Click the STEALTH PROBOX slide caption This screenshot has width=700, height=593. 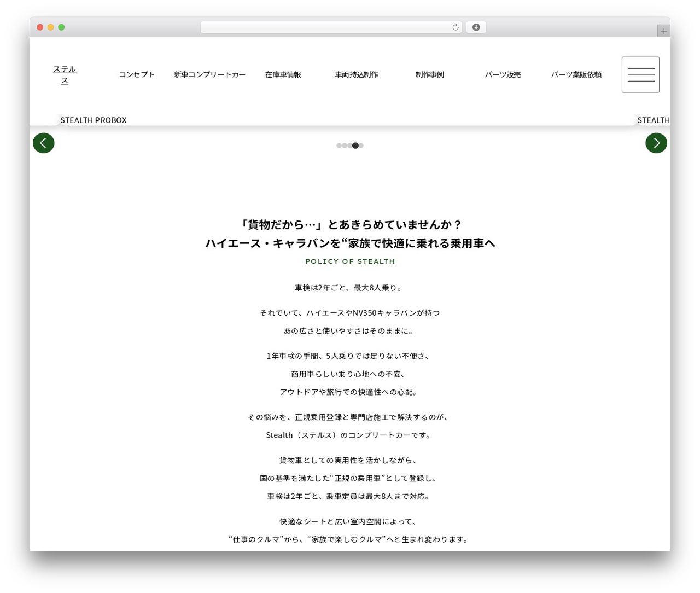[x=94, y=120]
